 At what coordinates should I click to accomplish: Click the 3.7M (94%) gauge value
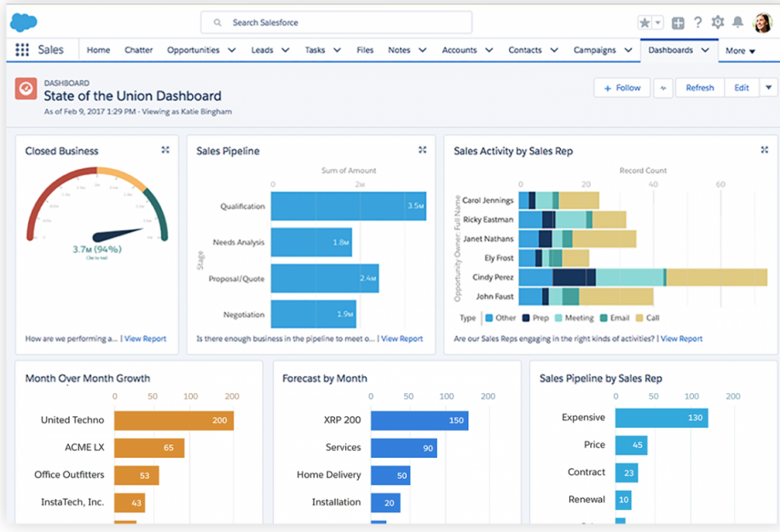[x=97, y=249]
